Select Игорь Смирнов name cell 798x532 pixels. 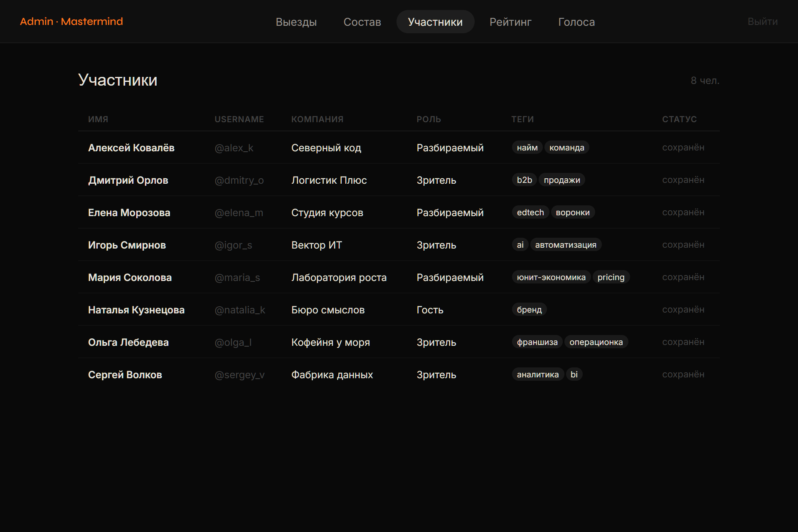point(127,245)
